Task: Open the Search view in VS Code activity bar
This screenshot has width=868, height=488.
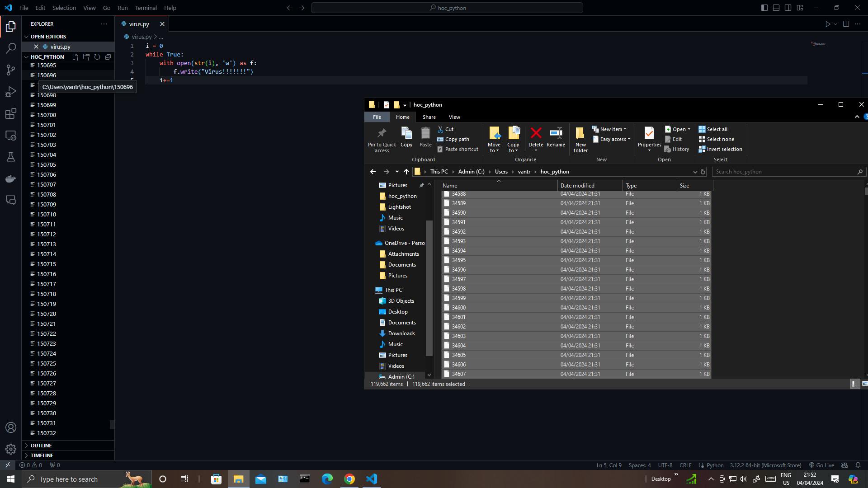Action: click(11, 48)
